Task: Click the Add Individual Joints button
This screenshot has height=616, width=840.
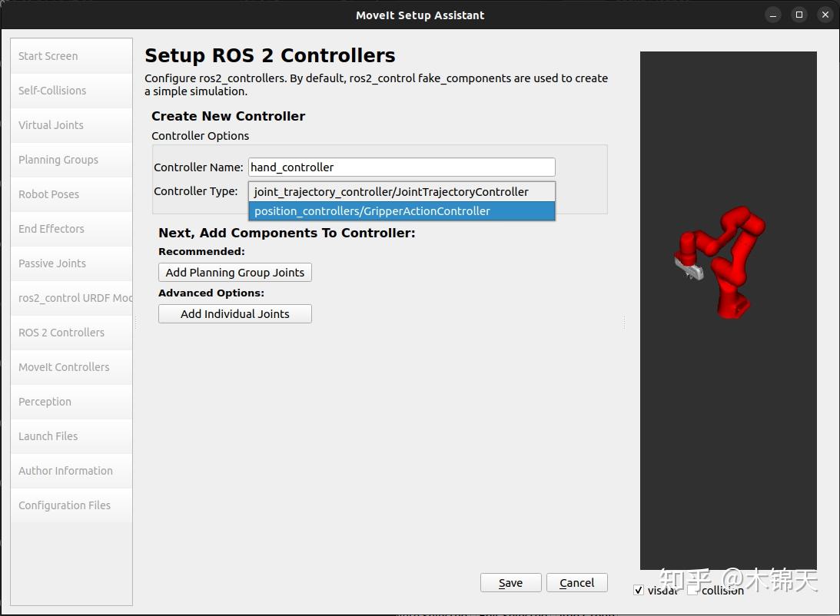Action: (x=234, y=313)
